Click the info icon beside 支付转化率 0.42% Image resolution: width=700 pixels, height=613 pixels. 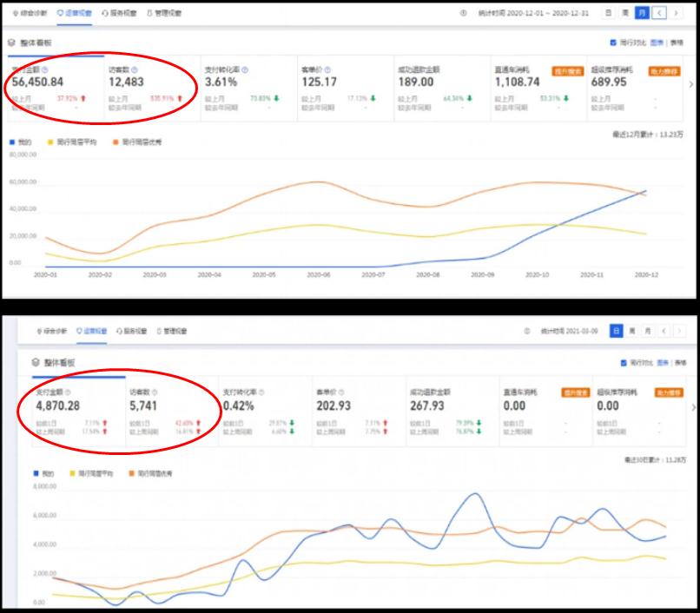[x=261, y=392]
